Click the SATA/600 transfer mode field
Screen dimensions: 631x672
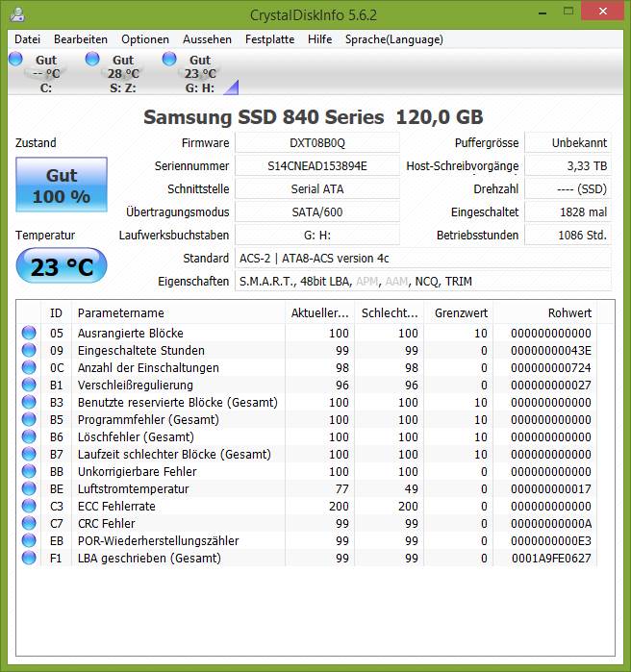317,212
